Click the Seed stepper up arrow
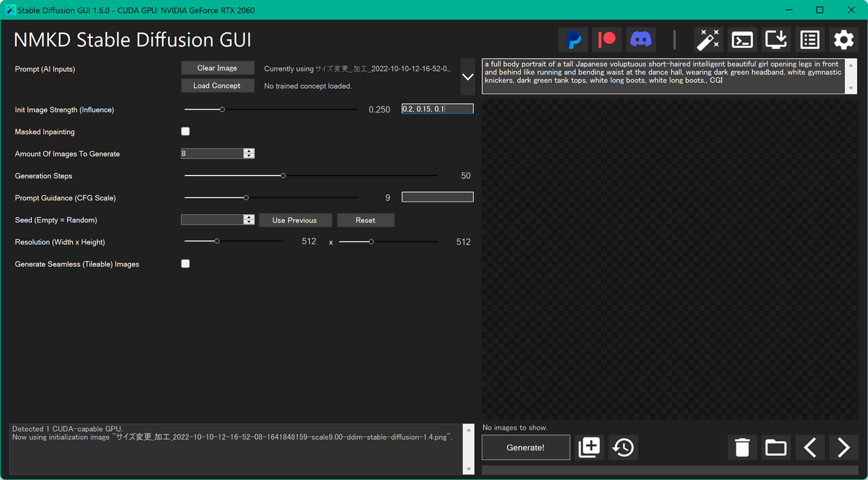 tap(249, 217)
